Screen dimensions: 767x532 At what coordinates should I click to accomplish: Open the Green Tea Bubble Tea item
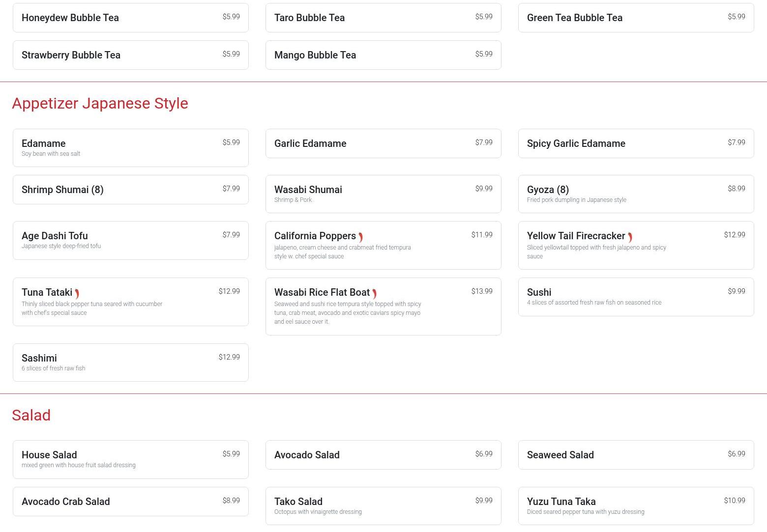[x=636, y=18]
